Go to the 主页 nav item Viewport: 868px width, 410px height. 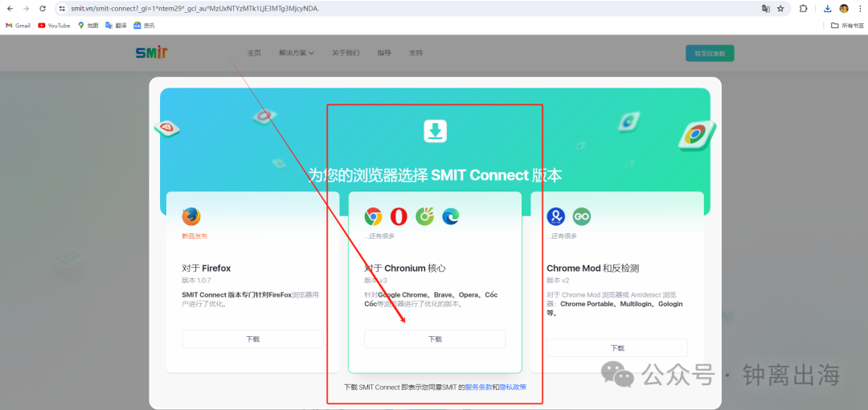254,53
